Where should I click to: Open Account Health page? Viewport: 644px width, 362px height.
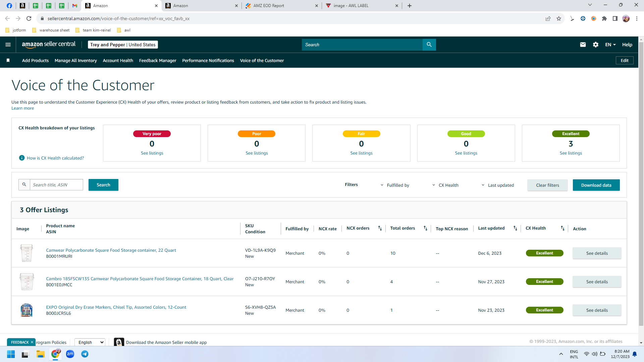coord(118,60)
